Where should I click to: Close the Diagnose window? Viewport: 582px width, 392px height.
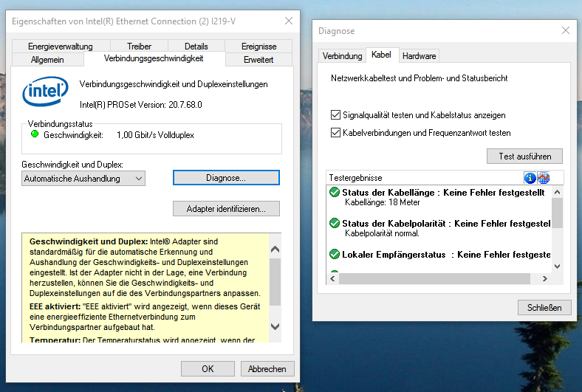click(x=565, y=30)
